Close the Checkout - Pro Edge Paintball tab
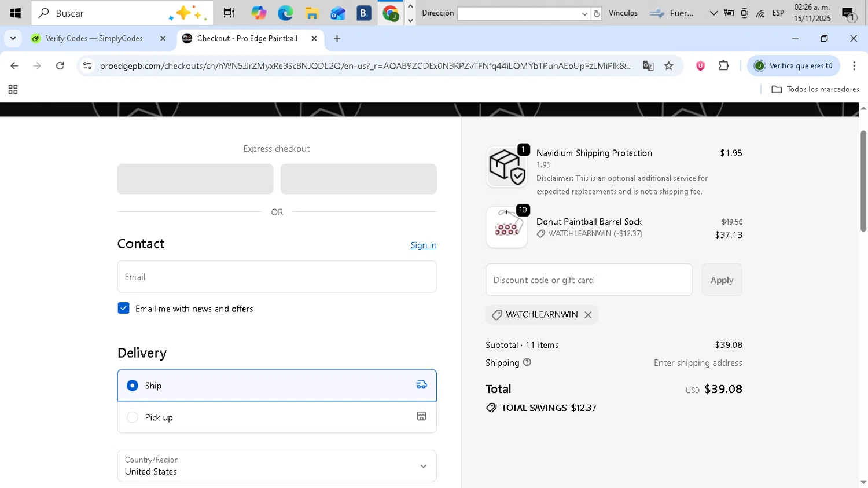 click(314, 38)
